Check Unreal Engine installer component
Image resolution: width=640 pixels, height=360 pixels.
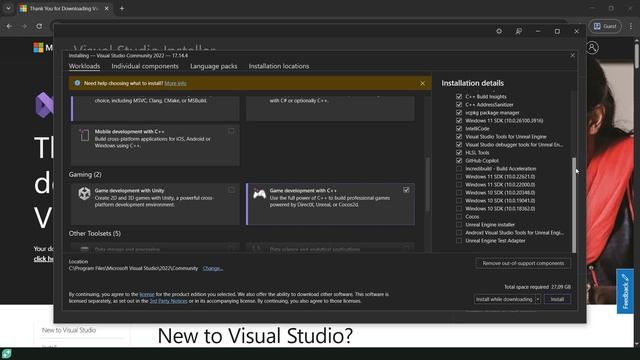459,224
